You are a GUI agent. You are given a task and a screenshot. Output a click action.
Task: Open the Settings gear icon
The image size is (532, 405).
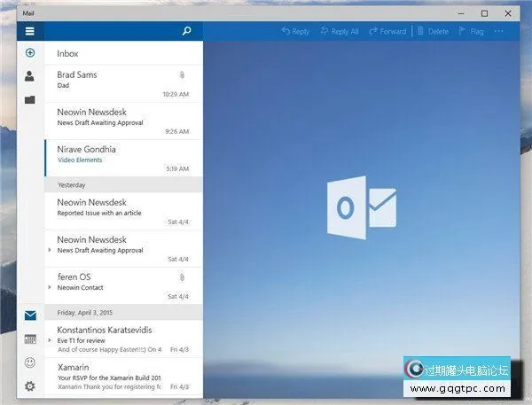(30, 386)
